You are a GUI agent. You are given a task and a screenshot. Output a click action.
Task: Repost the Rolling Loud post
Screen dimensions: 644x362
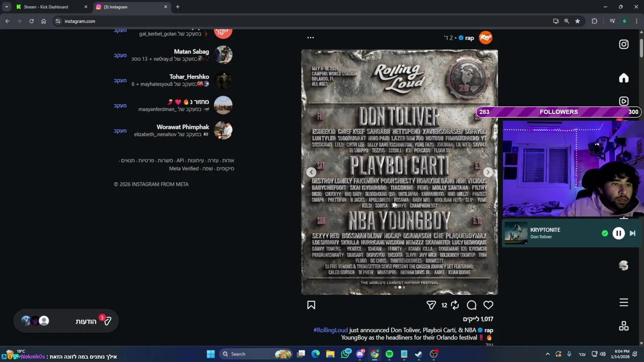(x=455, y=305)
